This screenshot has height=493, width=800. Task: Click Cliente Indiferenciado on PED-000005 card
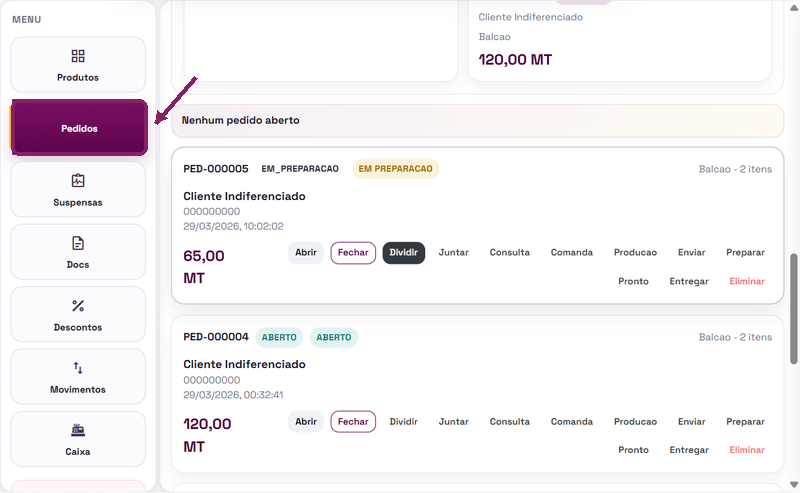244,196
